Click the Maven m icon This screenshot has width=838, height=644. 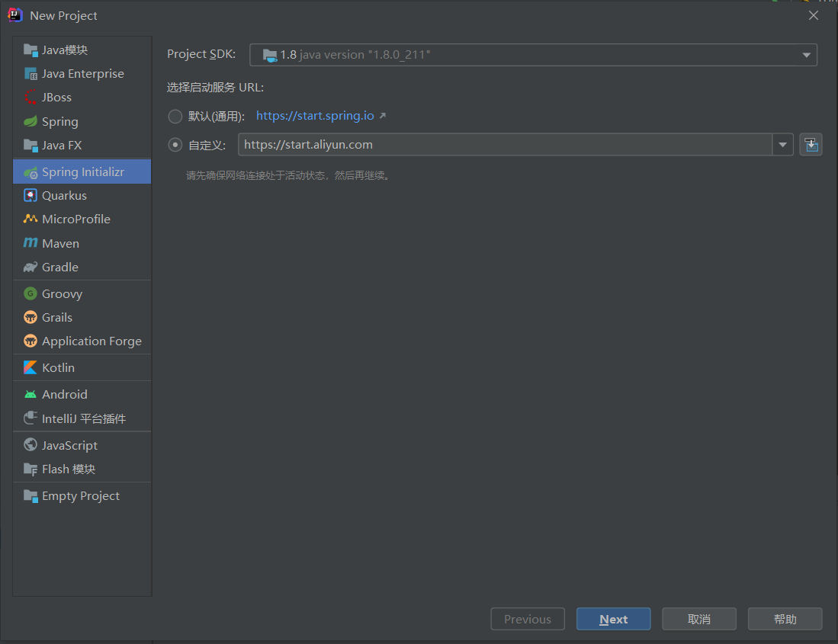point(31,243)
